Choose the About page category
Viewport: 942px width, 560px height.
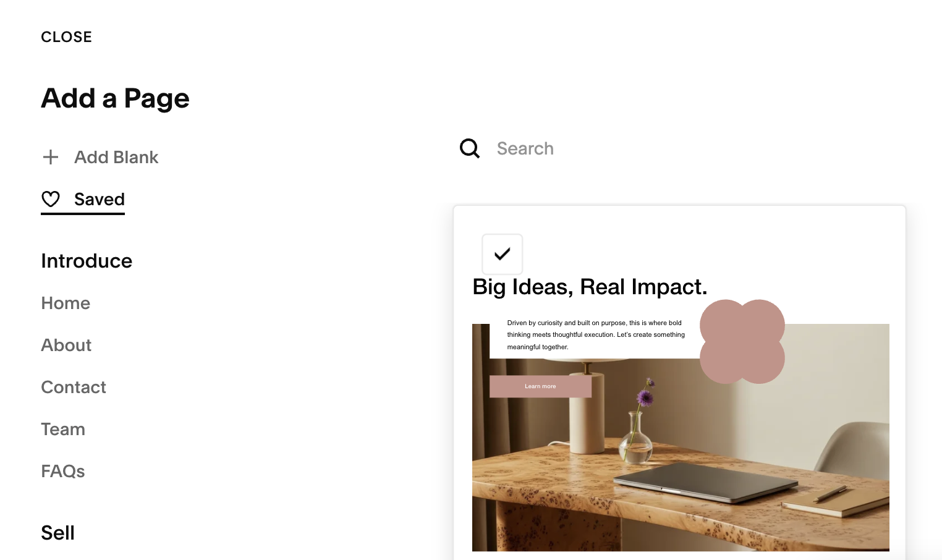click(x=66, y=345)
